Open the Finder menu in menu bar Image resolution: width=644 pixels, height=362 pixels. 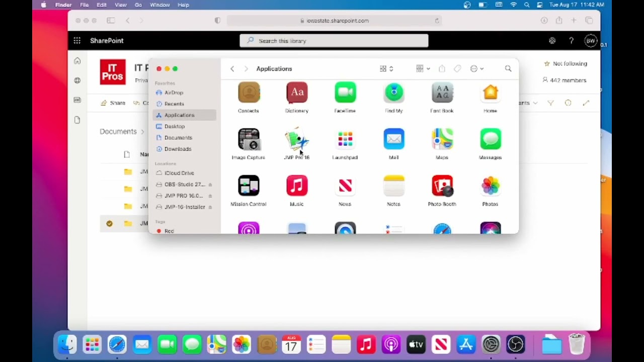pyautogui.click(x=63, y=5)
